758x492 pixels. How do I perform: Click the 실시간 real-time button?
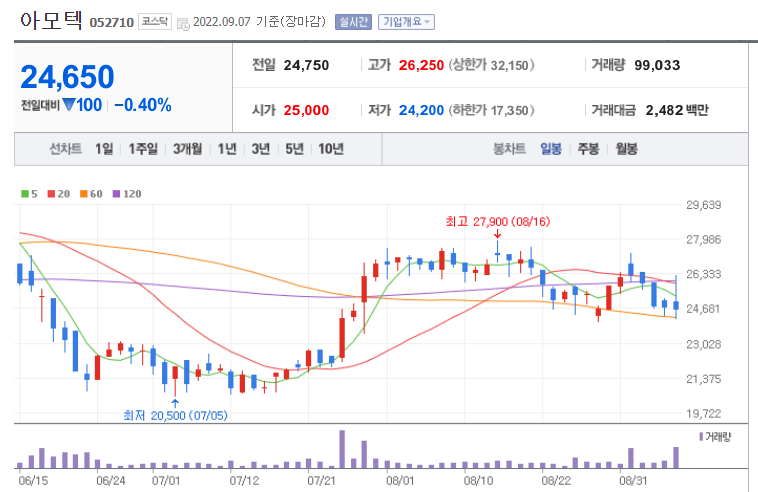(x=353, y=22)
